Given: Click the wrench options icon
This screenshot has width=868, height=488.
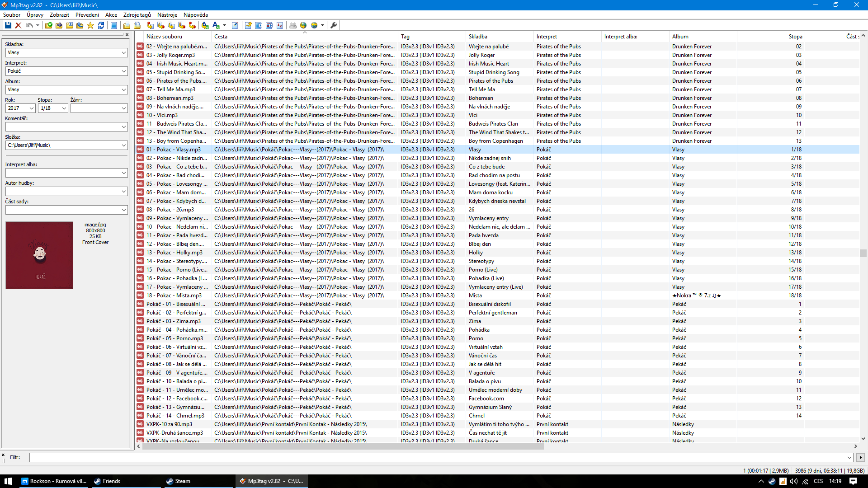Looking at the screenshot, I should (x=334, y=25).
